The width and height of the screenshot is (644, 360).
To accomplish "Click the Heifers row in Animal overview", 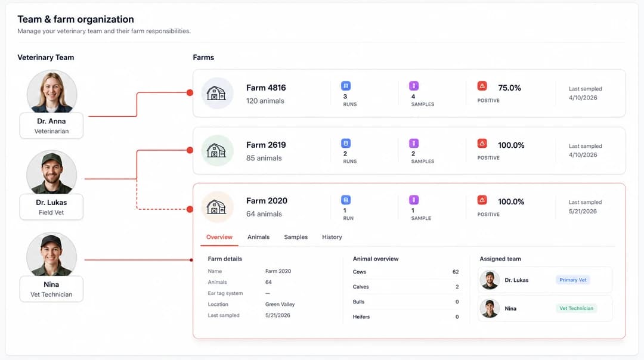I will coord(406,316).
